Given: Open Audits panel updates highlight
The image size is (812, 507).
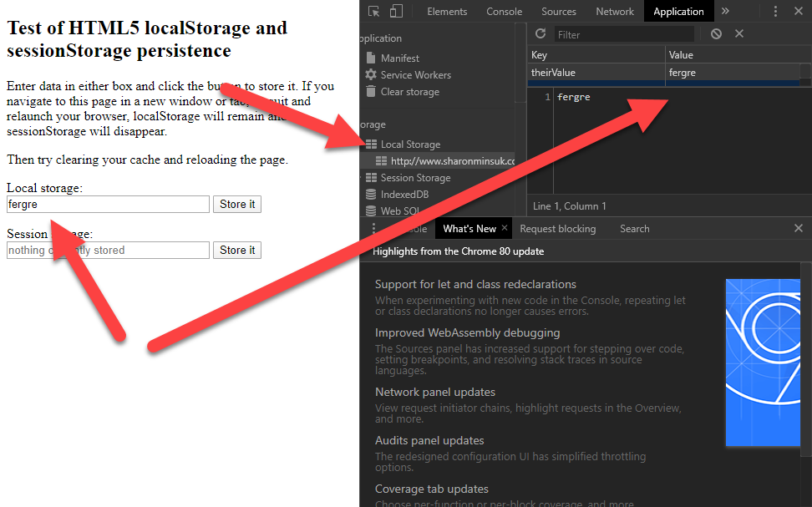Looking at the screenshot, I should (429, 441).
